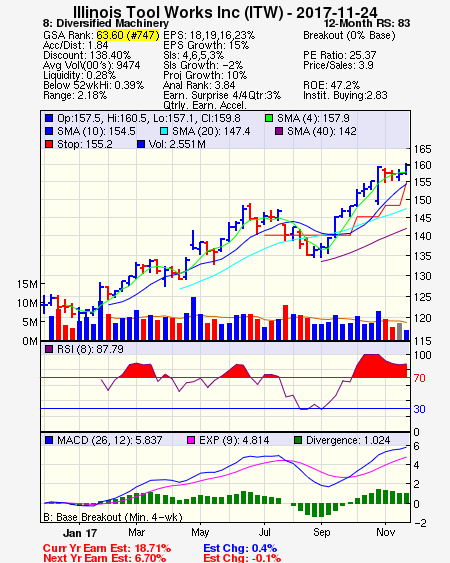The height and width of the screenshot is (563, 450).
Task: Click the blue RSI 30 level label
Action: click(419, 409)
